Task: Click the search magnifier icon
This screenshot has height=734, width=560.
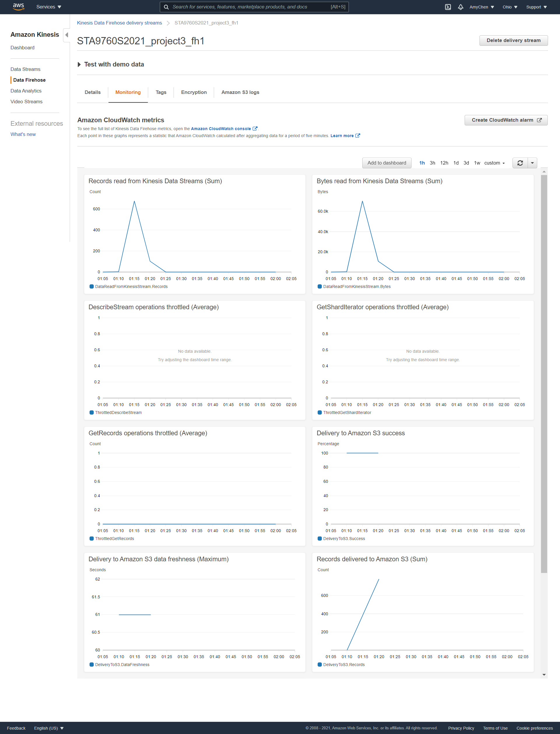Action: (166, 7)
